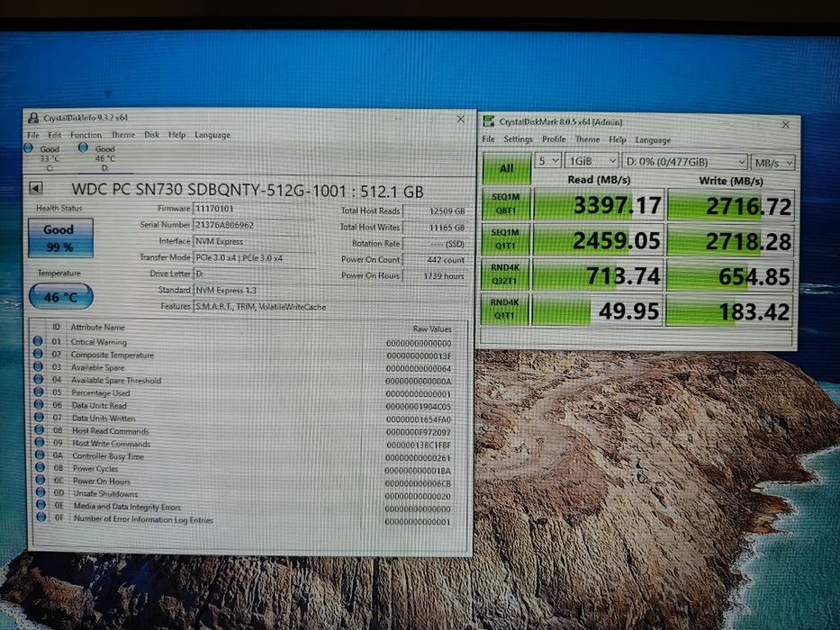Open CrystalDiskMark File menu
This screenshot has height=630, width=840.
tap(489, 139)
